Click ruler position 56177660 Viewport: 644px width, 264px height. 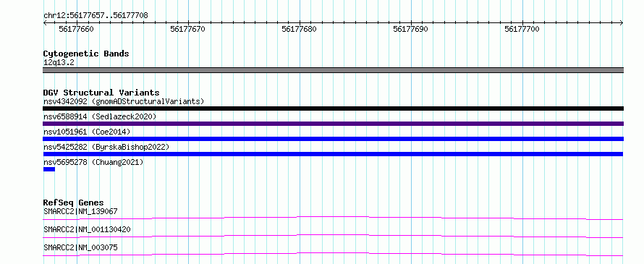tap(77, 29)
